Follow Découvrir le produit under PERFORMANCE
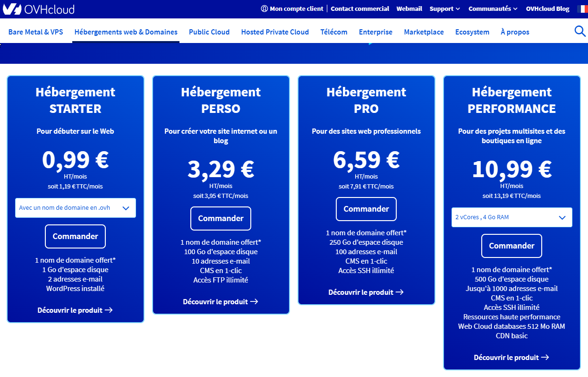This screenshot has height=377, width=588. (511, 358)
